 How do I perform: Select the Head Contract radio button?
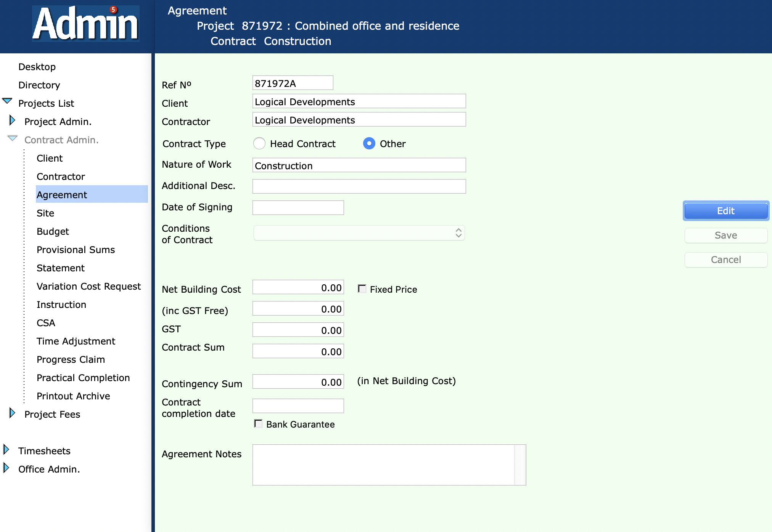259,144
